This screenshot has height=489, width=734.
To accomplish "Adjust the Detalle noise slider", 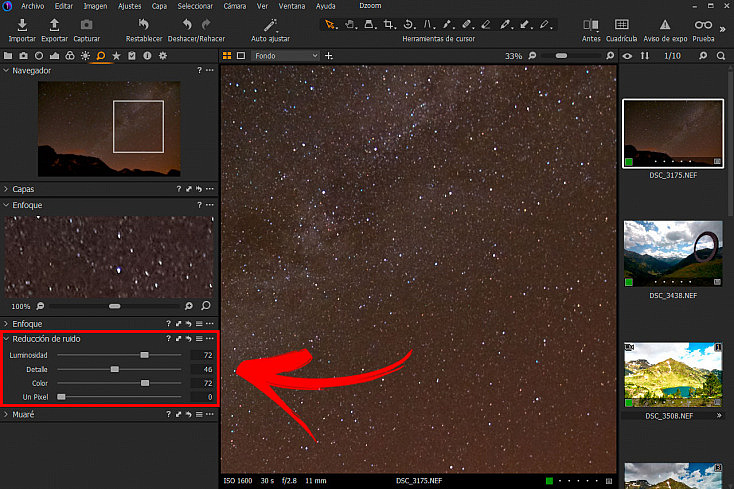I will pos(115,369).
